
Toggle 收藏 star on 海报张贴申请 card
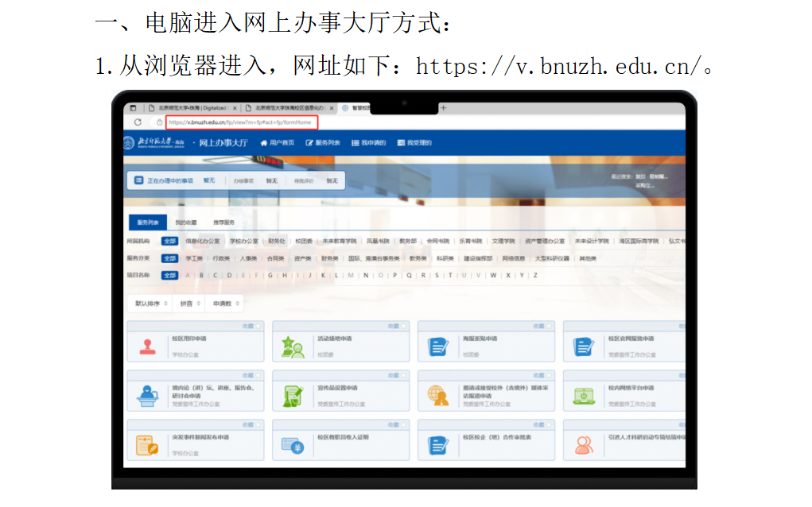(x=549, y=327)
